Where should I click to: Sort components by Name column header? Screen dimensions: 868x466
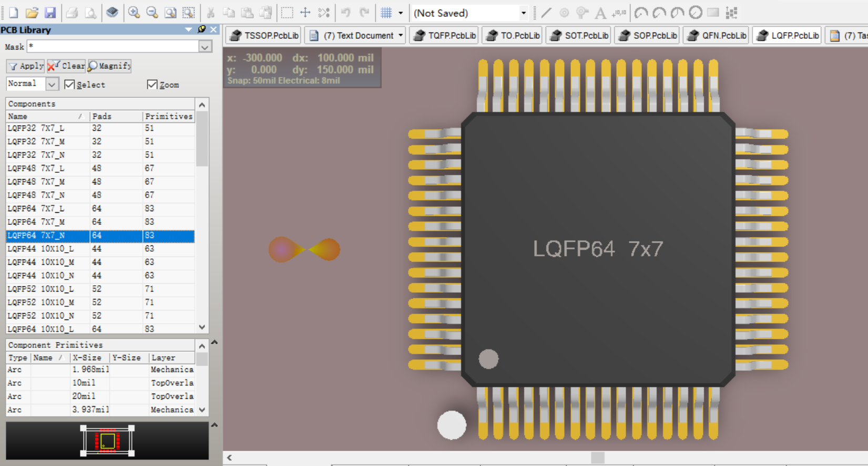(47, 116)
